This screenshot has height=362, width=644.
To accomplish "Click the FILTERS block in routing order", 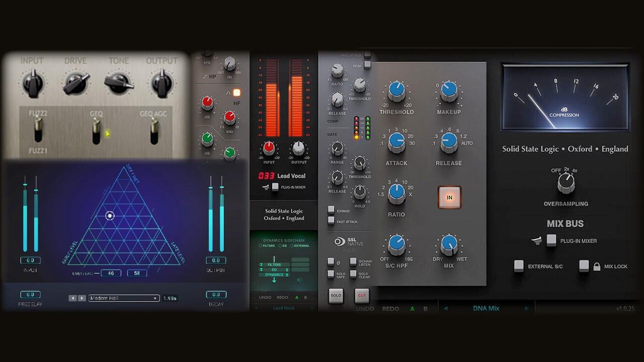I will pyautogui.click(x=274, y=264).
